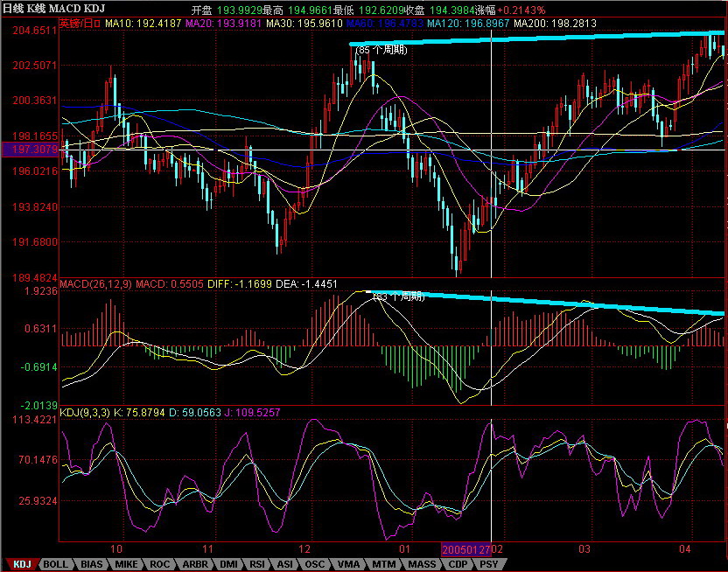Click the 1.9236 MACD axis label

(41, 291)
